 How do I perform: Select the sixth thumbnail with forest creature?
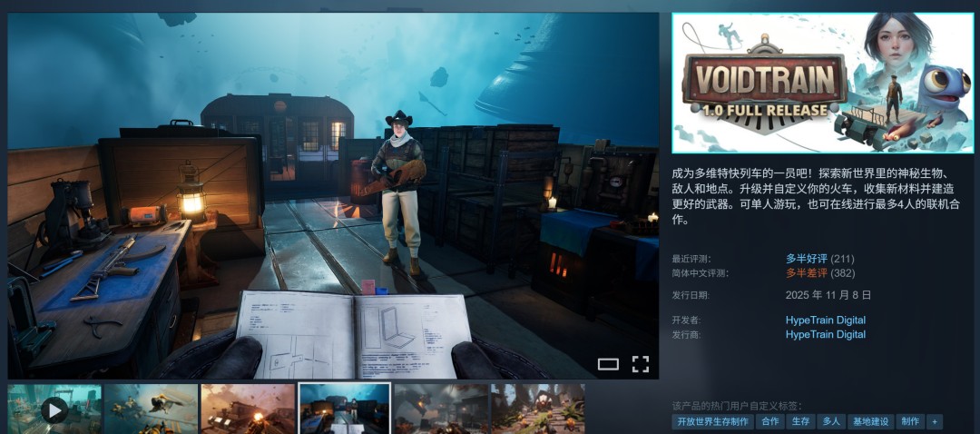click(537, 409)
